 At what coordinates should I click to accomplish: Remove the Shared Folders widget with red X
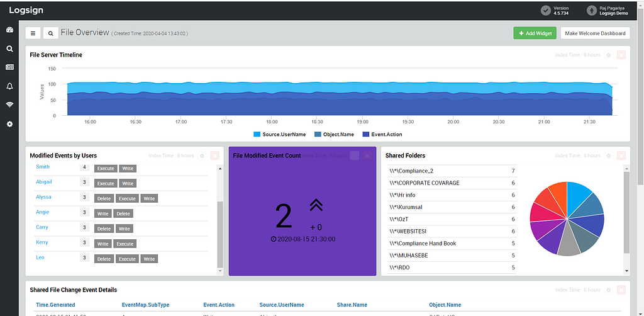click(621, 155)
